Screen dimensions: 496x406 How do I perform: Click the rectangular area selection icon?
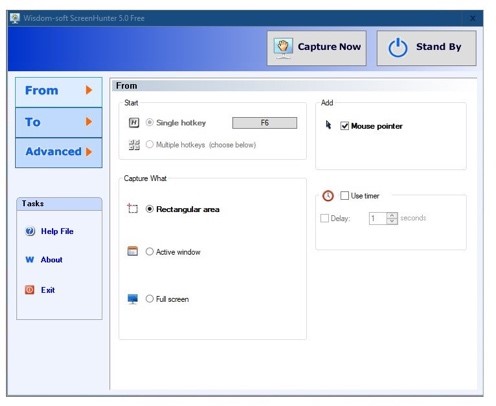click(133, 209)
